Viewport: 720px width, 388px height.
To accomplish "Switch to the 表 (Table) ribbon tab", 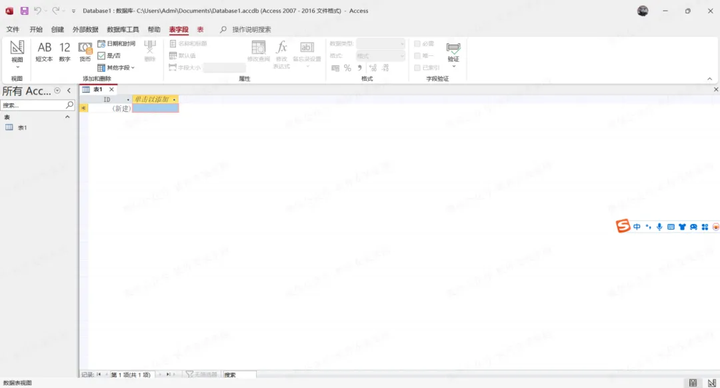I will 200,29.
